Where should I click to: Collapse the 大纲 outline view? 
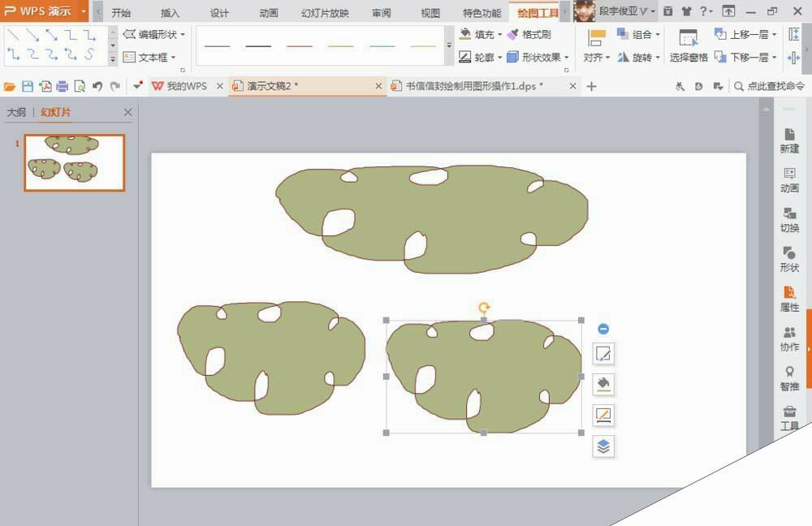(15, 112)
